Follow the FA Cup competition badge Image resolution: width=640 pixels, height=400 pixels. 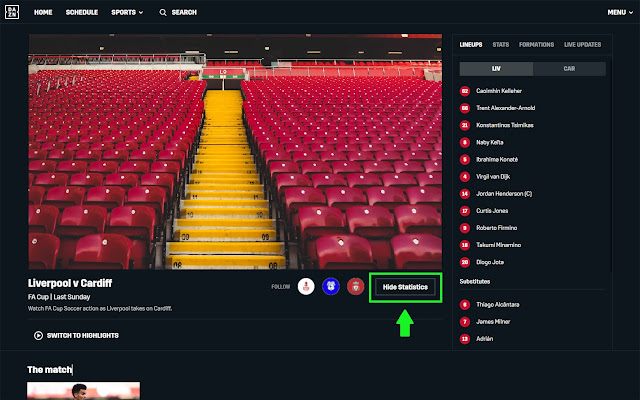(x=306, y=287)
